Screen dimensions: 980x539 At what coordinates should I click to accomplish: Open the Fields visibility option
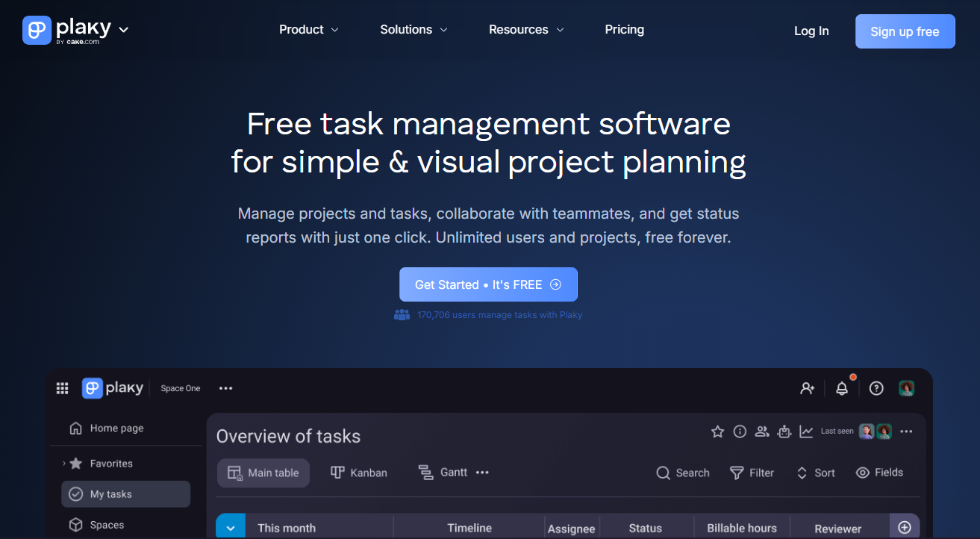point(879,473)
